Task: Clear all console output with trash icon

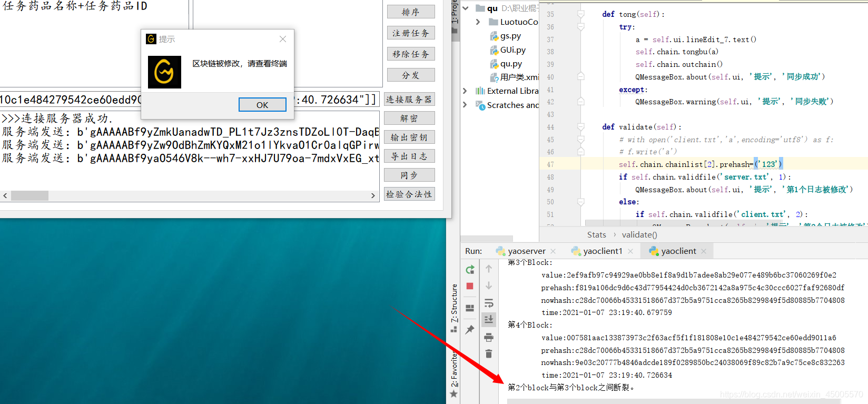Action: coord(489,353)
